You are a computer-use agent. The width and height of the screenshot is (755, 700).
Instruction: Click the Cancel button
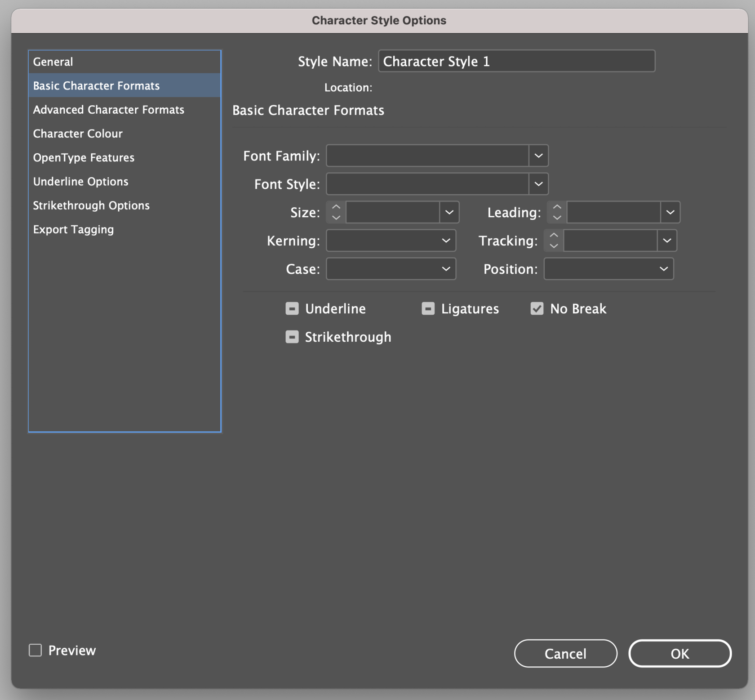(565, 653)
